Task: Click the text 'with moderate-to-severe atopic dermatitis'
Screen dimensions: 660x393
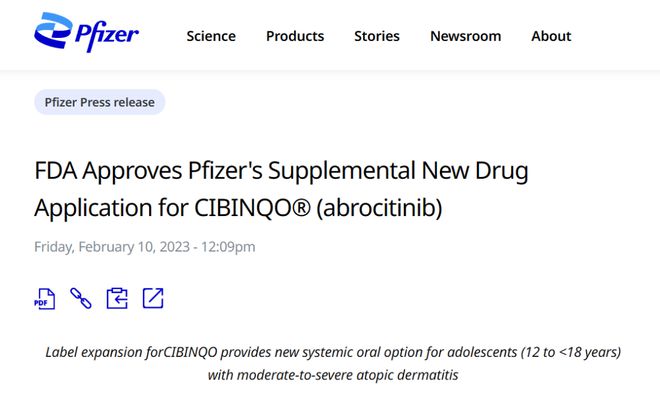Action: pos(333,375)
